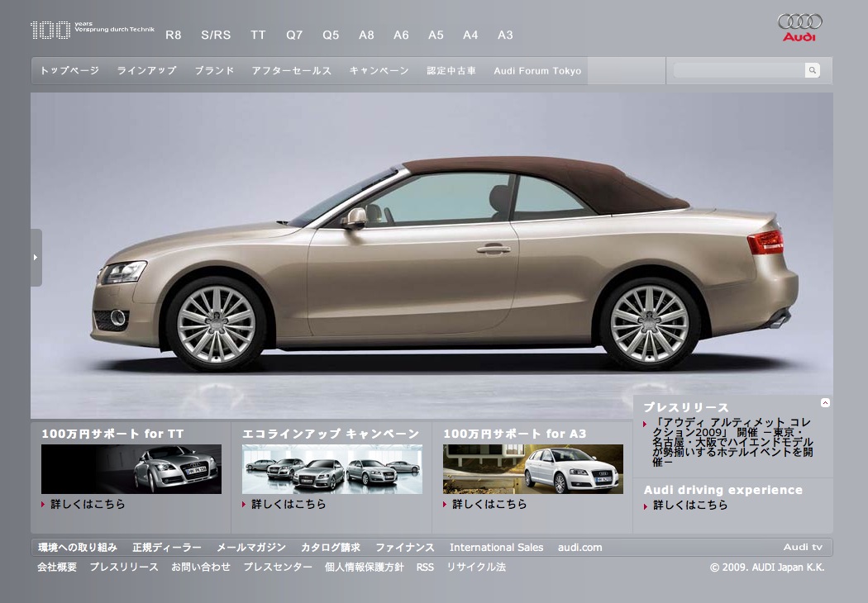Click inside the search input field
The width and height of the screenshot is (868, 603).
pos(739,70)
